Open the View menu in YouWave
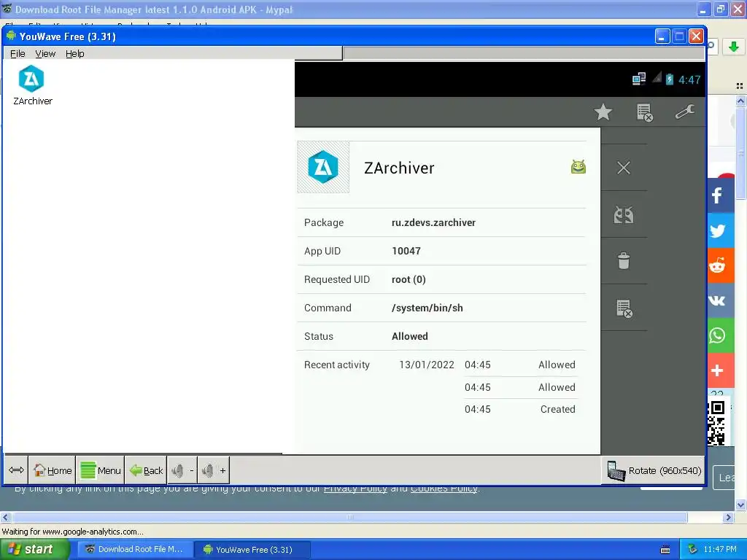The image size is (747, 560). click(45, 54)
